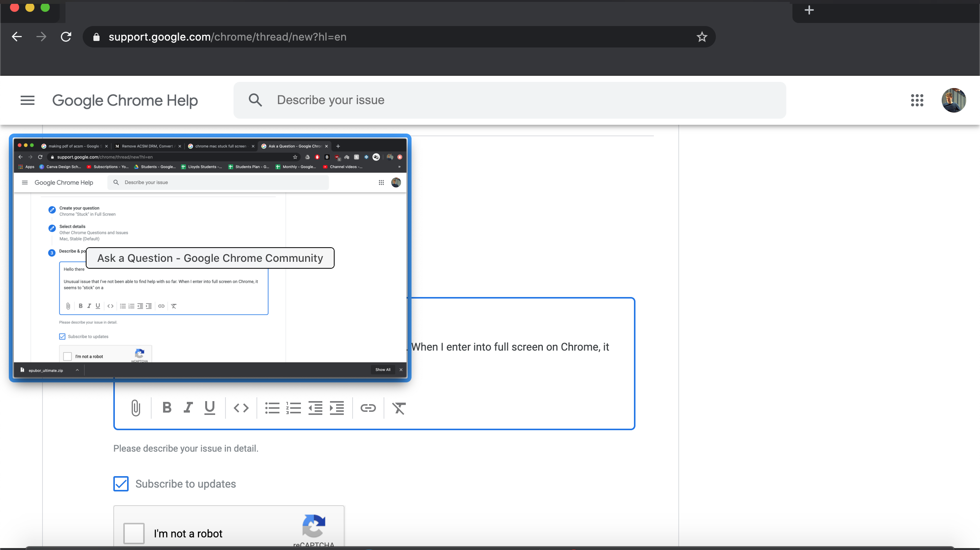This screenshot has height=550, width=980.
Task: Toggle bold formatting in editor
Action: 167,408
